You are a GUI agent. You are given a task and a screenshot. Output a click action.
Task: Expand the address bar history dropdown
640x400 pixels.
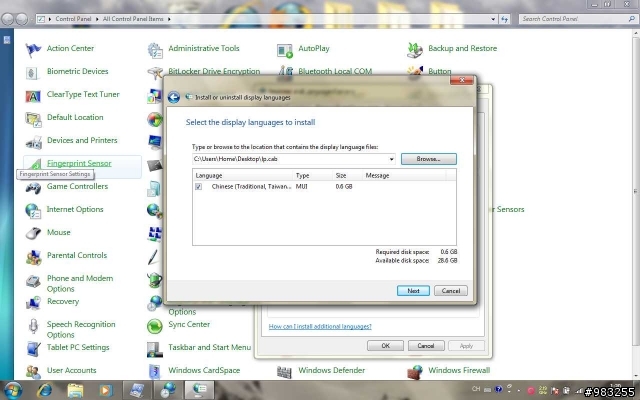[x=493, y=19]
